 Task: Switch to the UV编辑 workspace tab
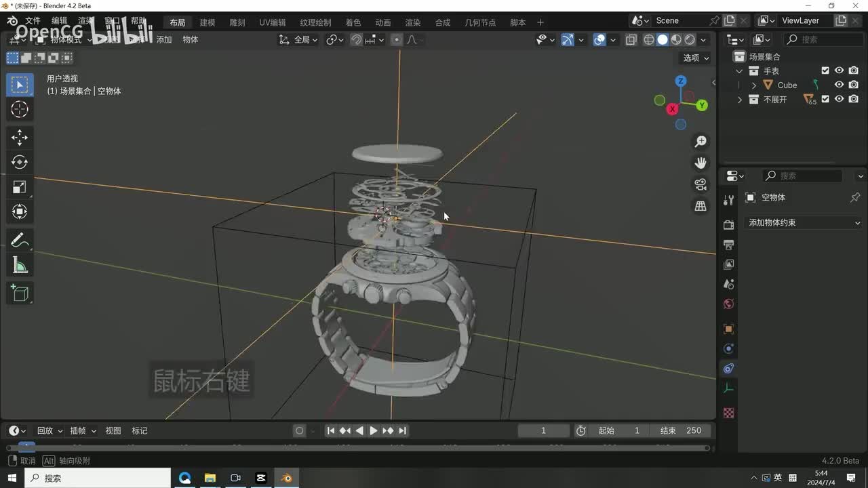[273, 22]
